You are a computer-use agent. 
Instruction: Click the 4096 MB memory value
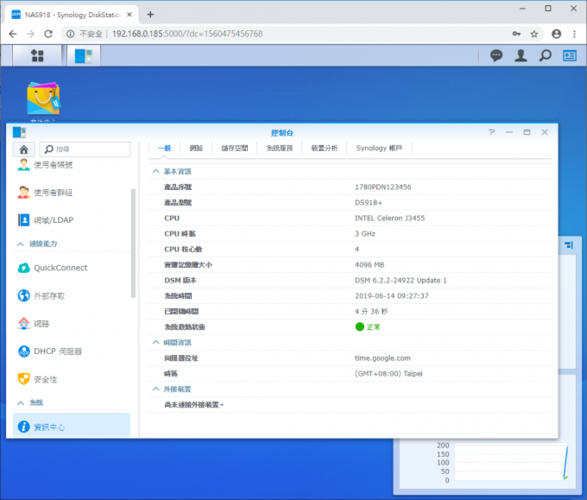tap(369, 265)
